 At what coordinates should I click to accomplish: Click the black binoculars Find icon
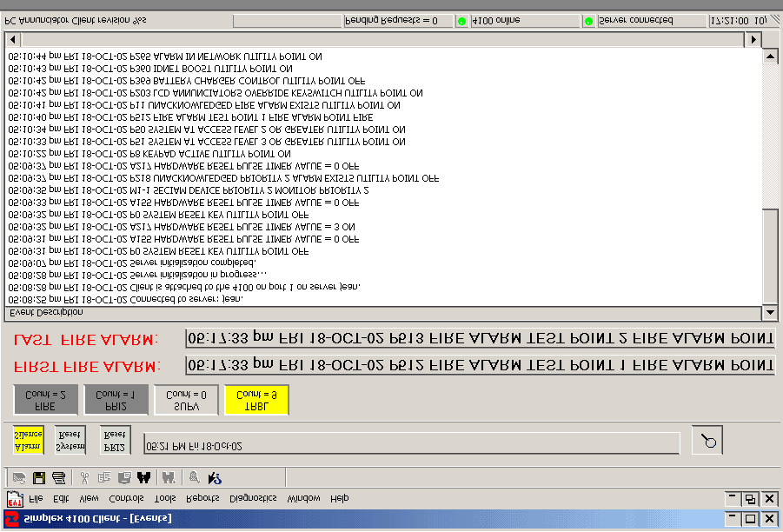point(143,477)
